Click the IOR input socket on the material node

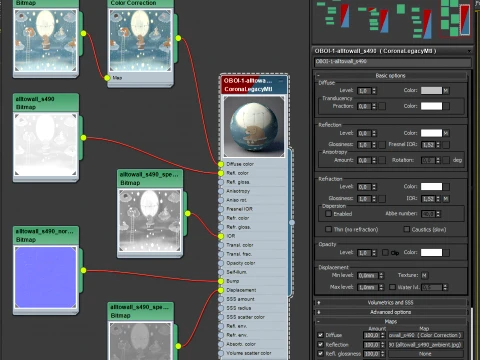221,236
